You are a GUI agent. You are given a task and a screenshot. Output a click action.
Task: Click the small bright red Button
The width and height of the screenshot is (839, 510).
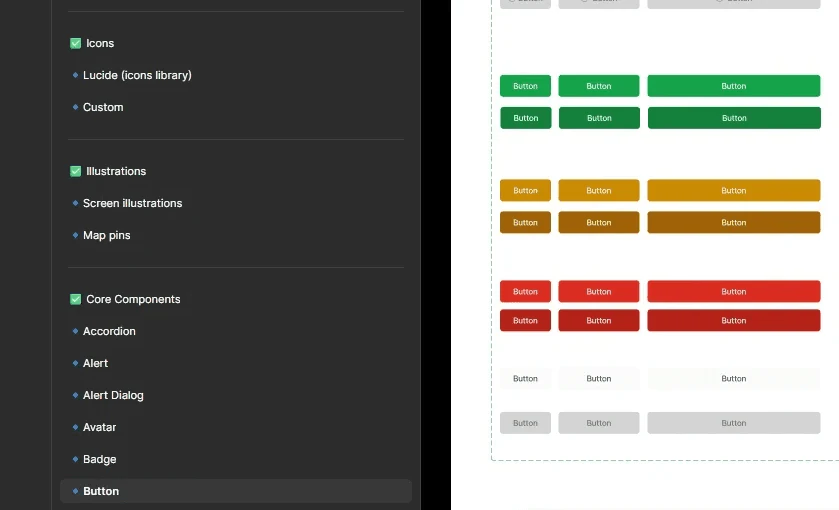coord(525,292)
